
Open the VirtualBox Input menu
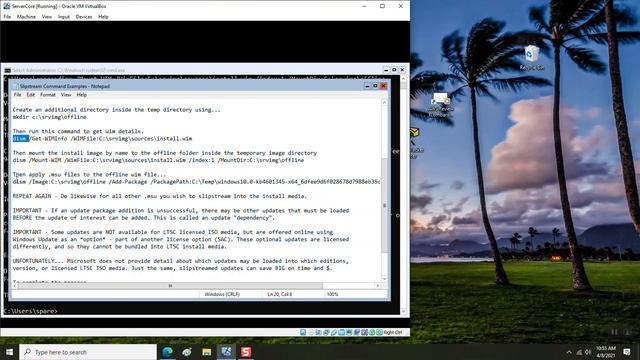64,17
